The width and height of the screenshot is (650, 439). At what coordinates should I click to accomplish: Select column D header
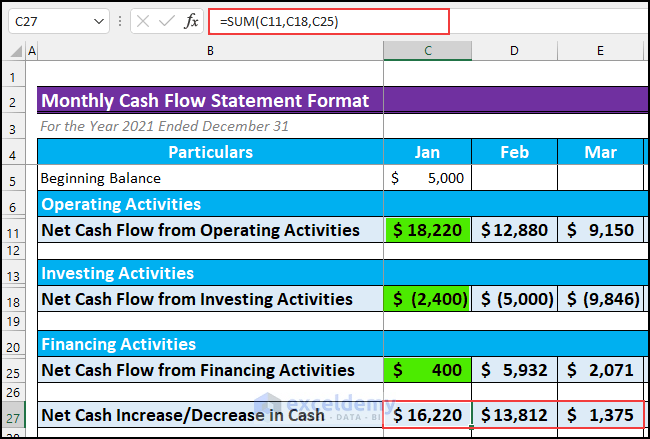514,50
